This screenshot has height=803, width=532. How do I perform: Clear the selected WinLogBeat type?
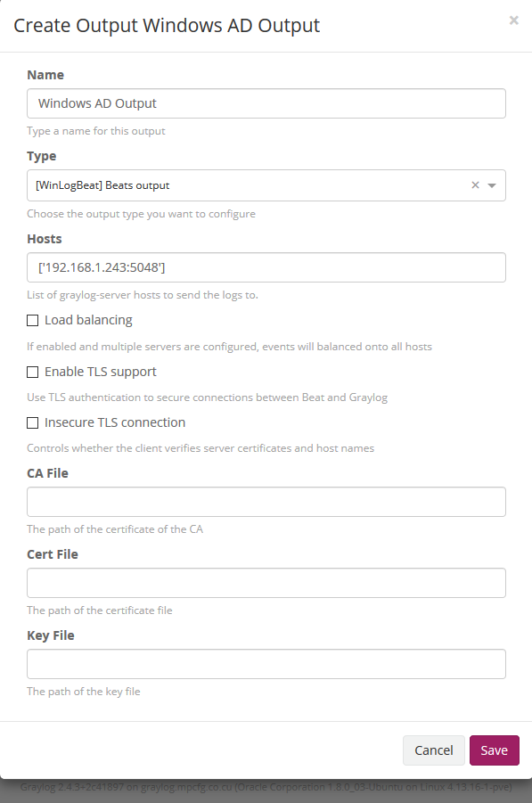[475, 184]
